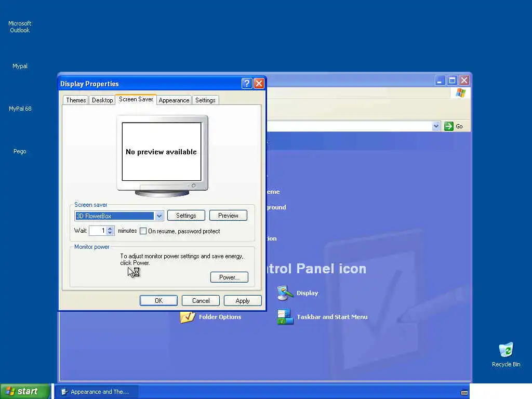This screenshot has height=399, width=532.
Task: Click the Power... button
Action: click(229, 277)
